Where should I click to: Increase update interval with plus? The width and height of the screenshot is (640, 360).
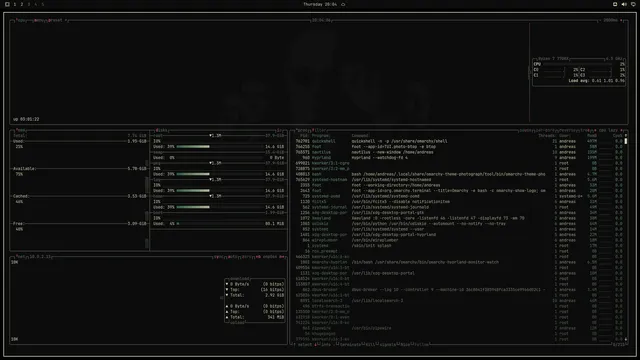(x=621, y=20)
